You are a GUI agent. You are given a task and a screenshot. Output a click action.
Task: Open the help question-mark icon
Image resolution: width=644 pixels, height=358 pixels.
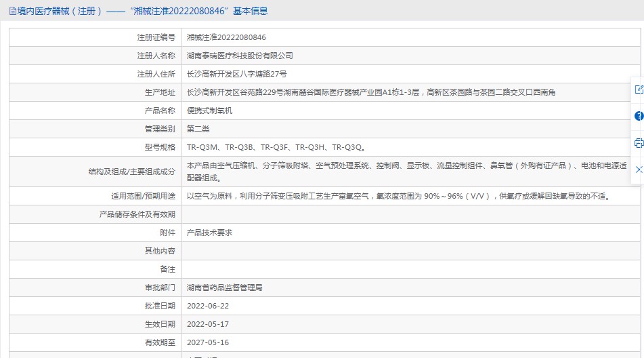click(639, 116)
